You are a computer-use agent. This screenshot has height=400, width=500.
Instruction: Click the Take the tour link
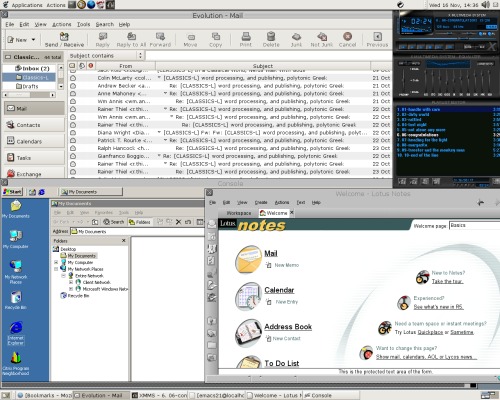[x=447, y=281]
